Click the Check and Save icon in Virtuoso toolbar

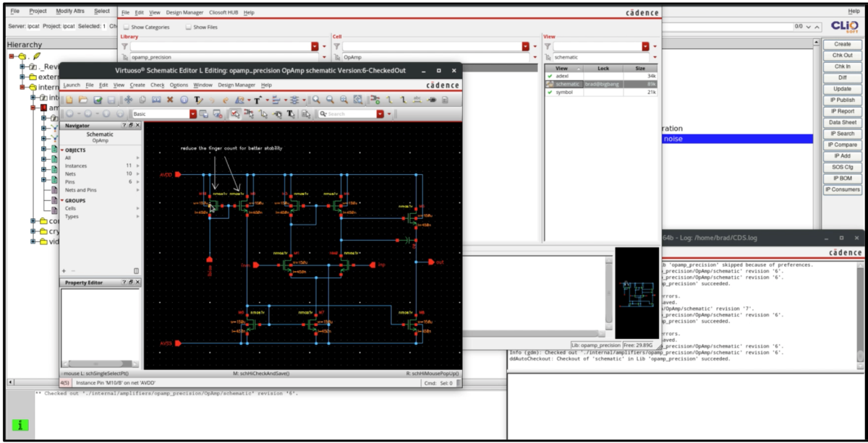(x=98, y=100)
